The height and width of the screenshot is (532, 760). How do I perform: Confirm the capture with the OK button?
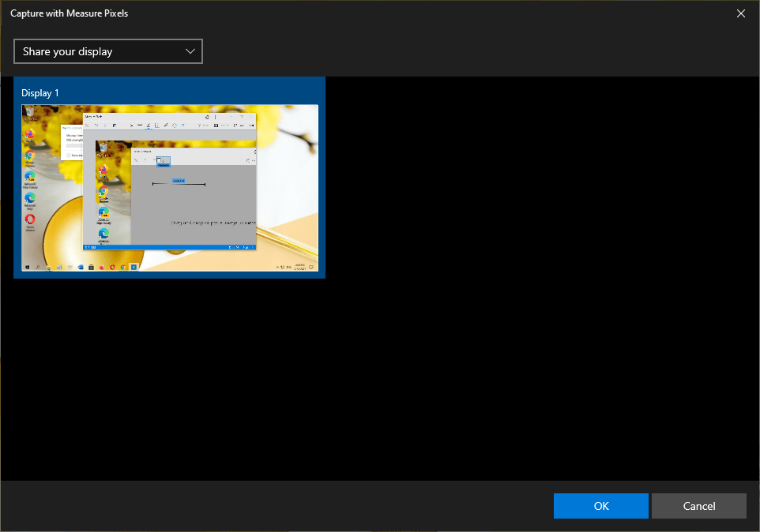pos(600,506)
